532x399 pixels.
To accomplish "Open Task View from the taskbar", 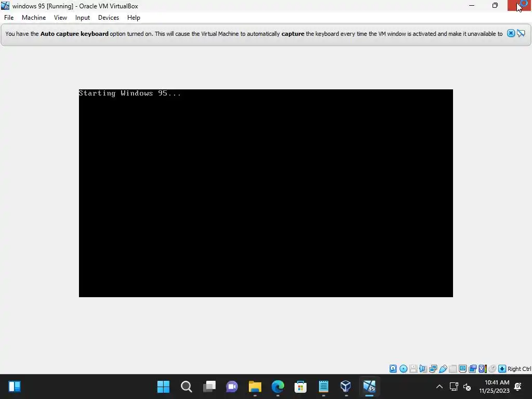I will [209, 387].
